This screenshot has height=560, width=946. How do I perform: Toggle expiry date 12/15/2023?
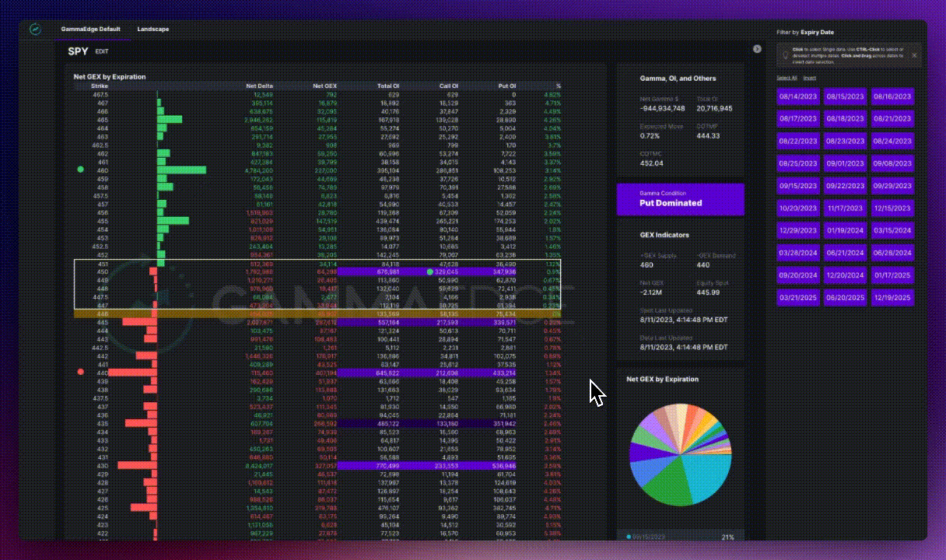pos(892,208)
